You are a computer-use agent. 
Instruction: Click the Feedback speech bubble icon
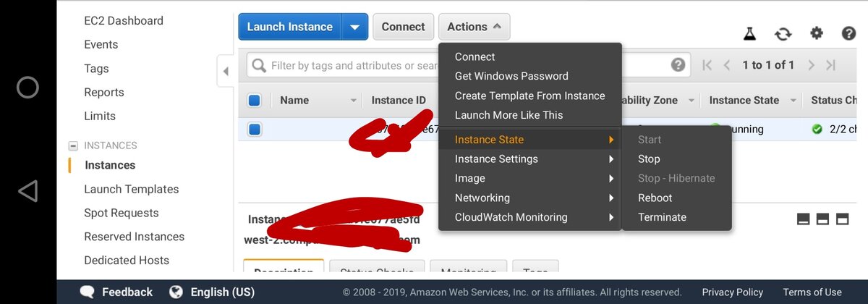(x=88, y=292)
